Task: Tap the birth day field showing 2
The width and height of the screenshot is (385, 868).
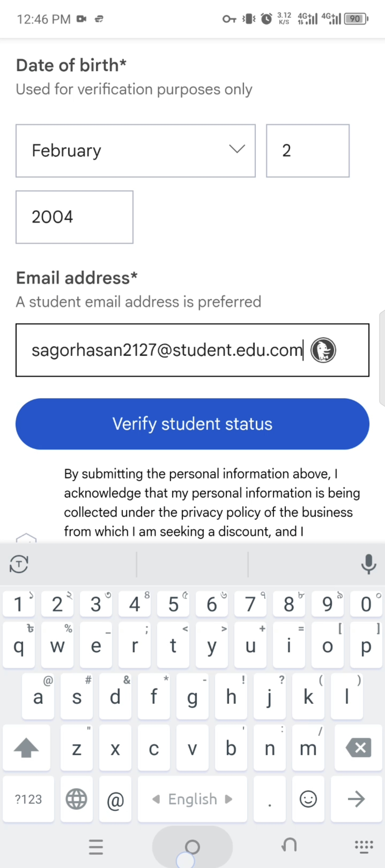Action: click(x=308, y=151)
